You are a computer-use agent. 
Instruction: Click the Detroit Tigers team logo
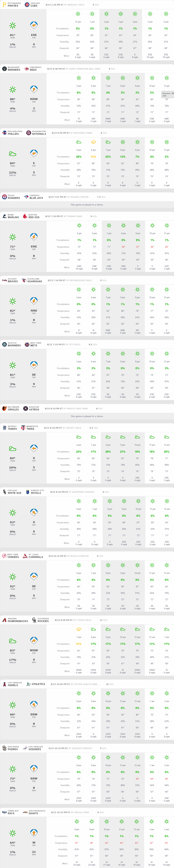pyautogui.click(x=4, y=428)
